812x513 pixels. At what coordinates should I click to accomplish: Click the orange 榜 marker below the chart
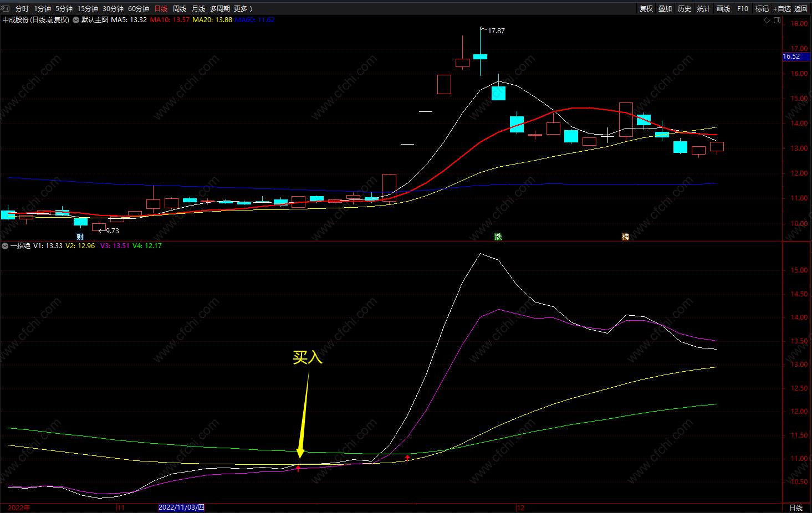click(625, 237)
